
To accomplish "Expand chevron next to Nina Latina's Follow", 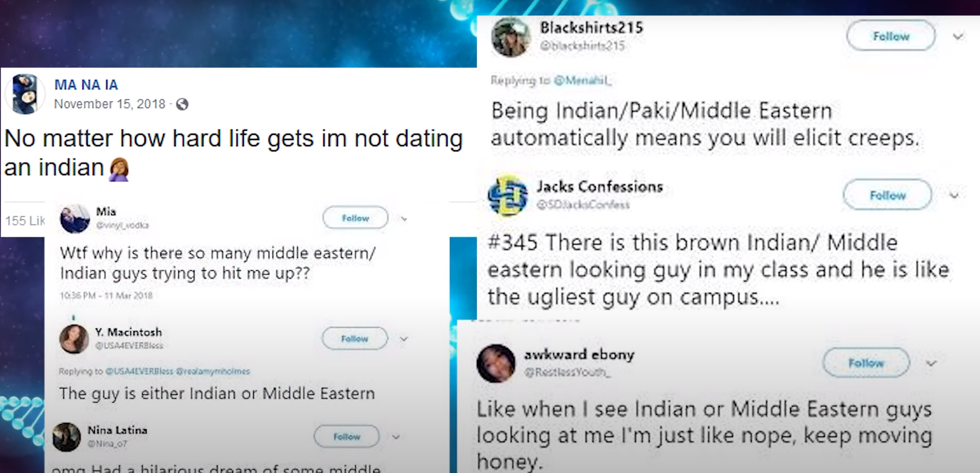I will click(x=396, y=437).
